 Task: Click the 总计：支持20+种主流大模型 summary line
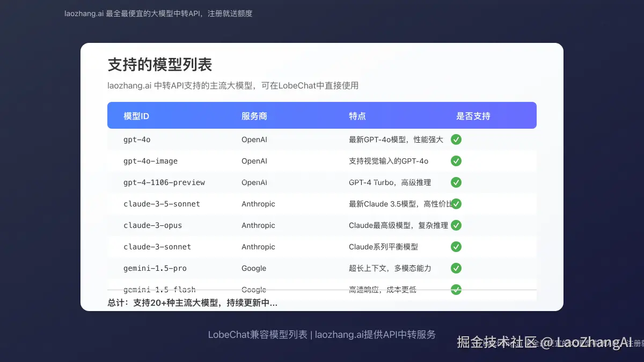[x=193, y=303]
